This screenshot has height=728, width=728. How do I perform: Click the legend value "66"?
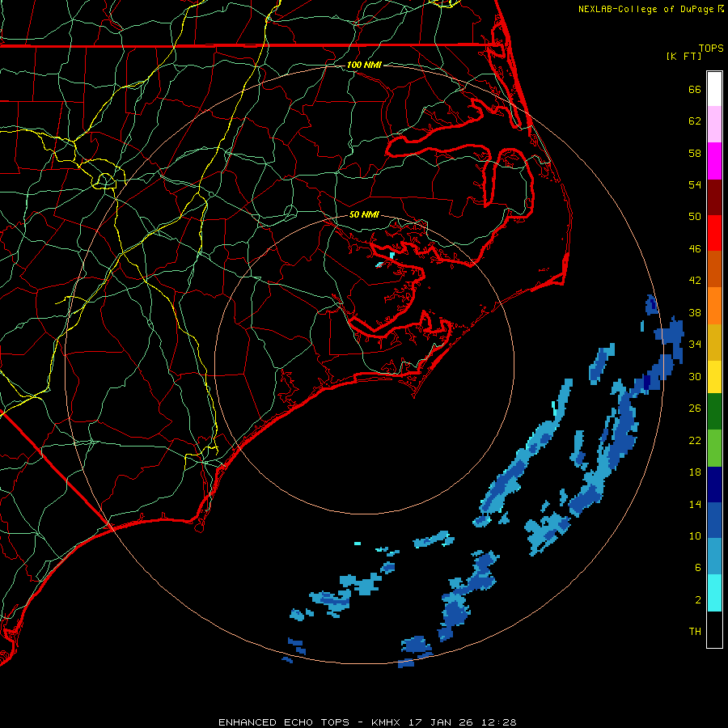pos(695,89)
